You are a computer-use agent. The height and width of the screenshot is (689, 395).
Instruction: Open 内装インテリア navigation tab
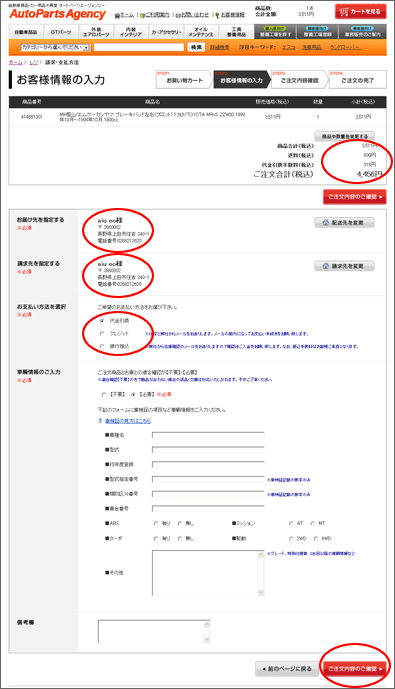(131, 32)
